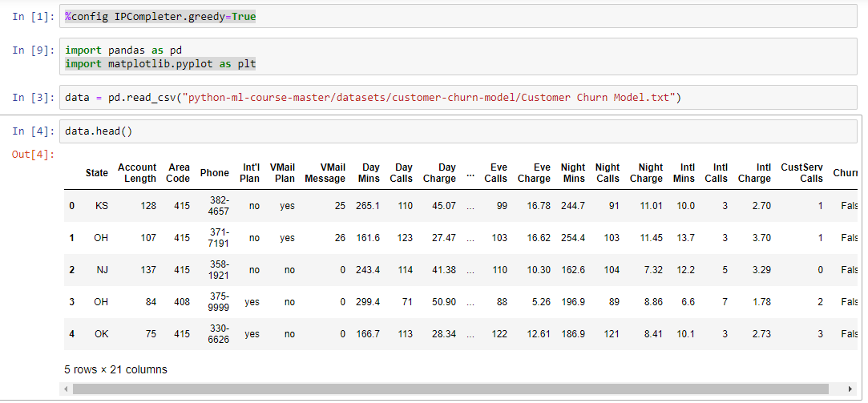868x403 pixels.
Task: Click the Account Length column header
Action: point(137,173)
